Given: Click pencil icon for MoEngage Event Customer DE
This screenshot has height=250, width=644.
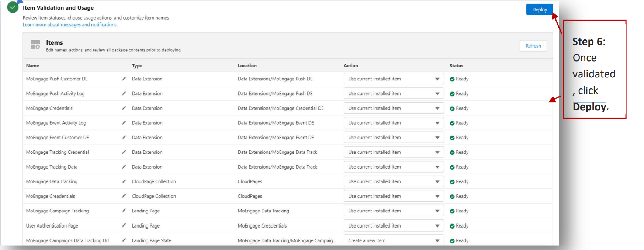Looking at the screenshot, I should pyautogui.click(x=124, y=137).
